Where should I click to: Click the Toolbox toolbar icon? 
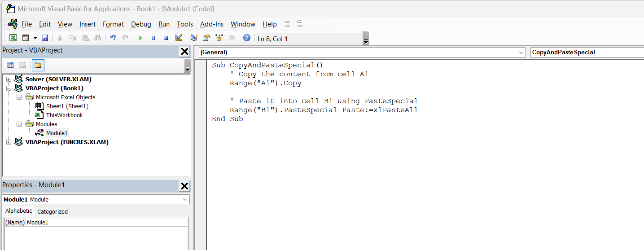pos(232,38)
